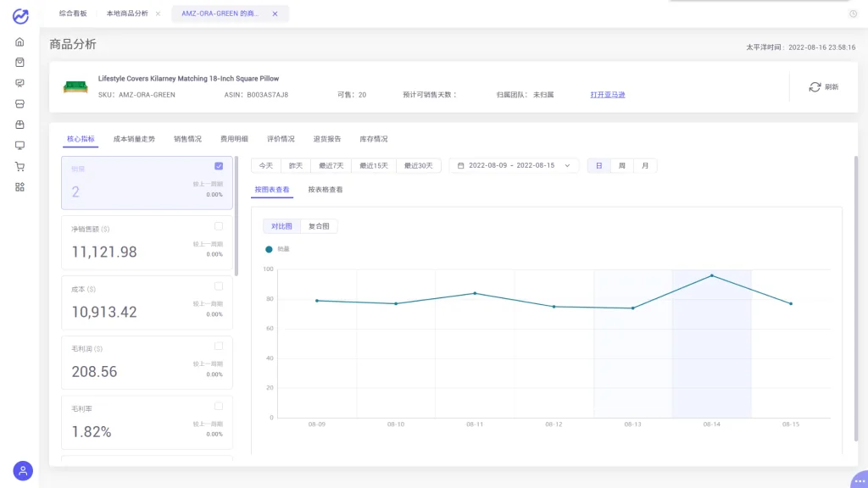Click the green sofa product thumbnail
868x488 pixels.
click(75, 87)
